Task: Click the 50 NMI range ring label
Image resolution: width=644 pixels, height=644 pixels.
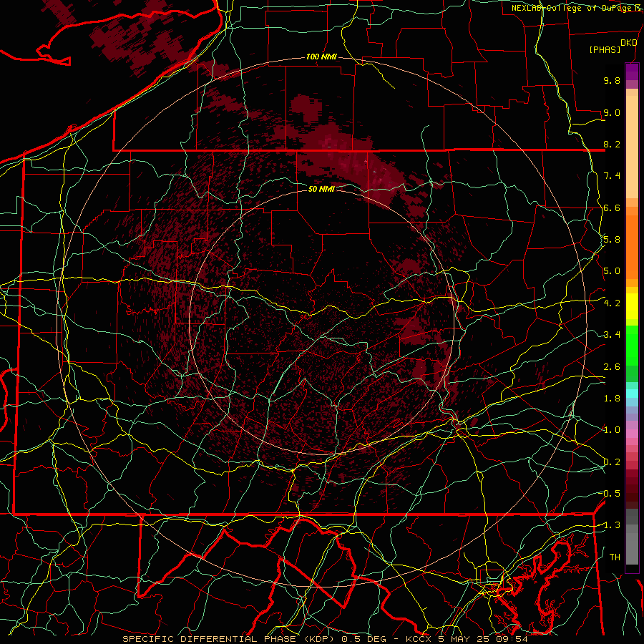Action: [321, 189]
